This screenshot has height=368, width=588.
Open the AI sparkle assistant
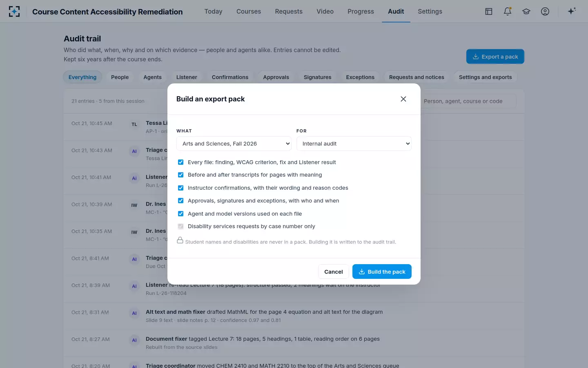pos(572,11)
